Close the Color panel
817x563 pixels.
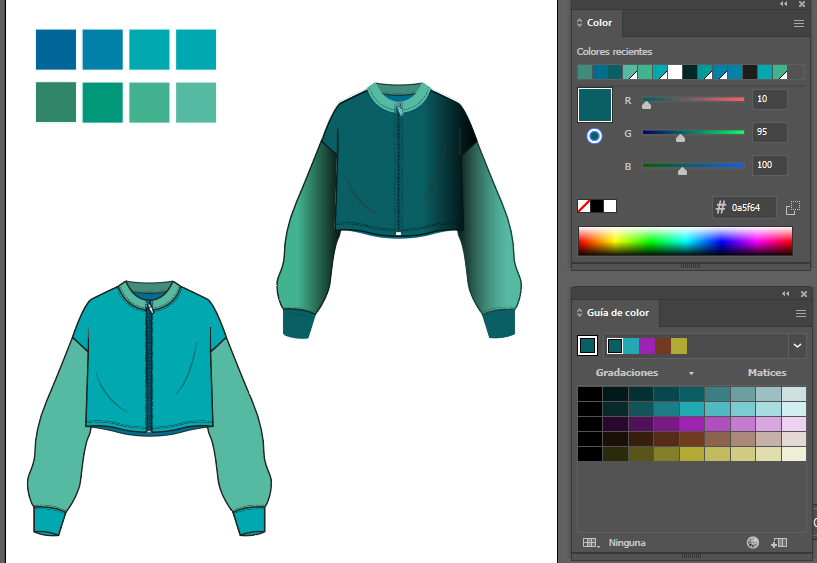tap(802, 4)
